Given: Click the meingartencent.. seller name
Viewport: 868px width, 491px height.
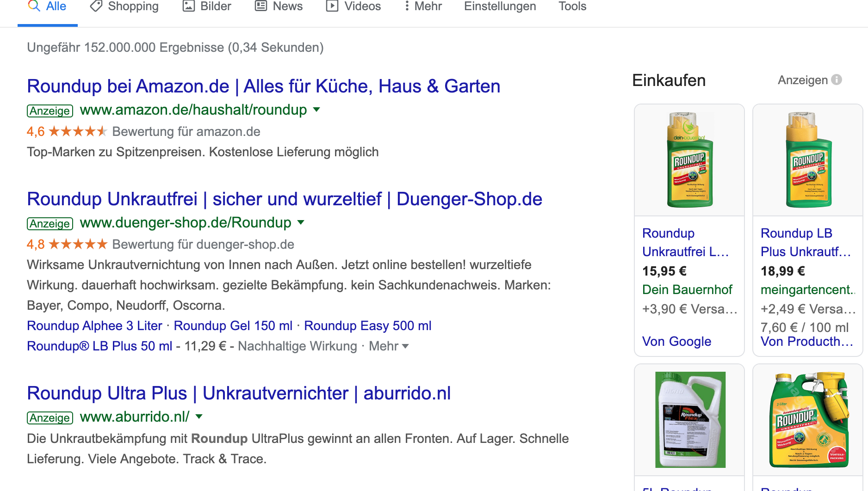Looking at the screenshot, I should coord(808,290).
